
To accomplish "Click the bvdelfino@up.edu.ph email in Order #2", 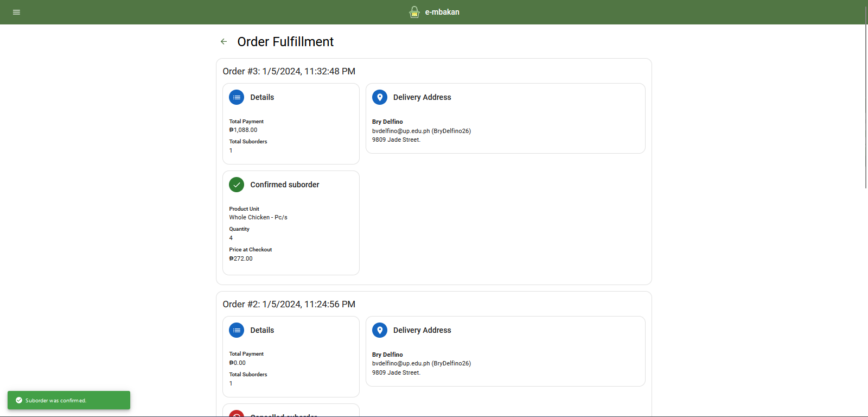I will point(401,363).
